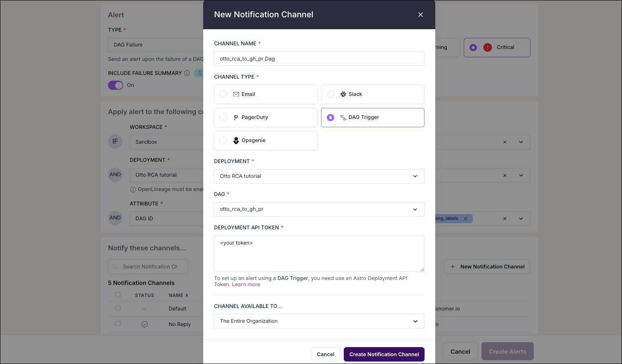The image size is (622, 364).
Task: Click Create Notification Channel button
Action: pos(384,355)
